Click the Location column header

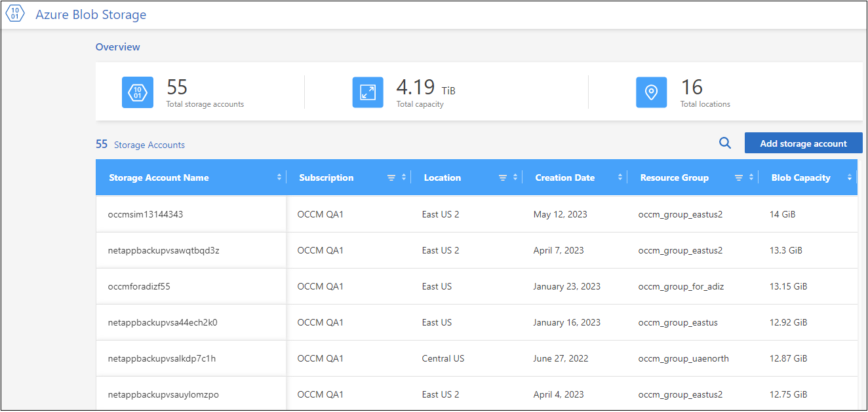(443, 178)
